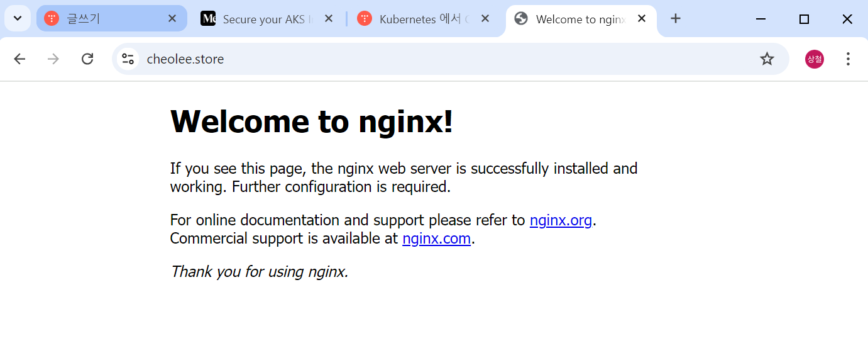Open the 상철 profile avatar
This screenshot has height=360, width=868.
(x=815, y=59)
